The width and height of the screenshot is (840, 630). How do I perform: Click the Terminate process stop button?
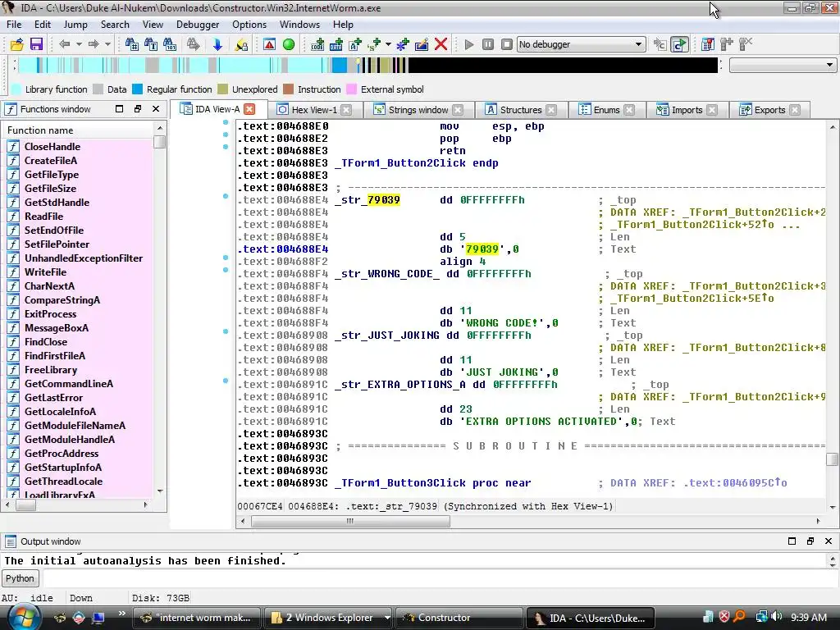507,44
